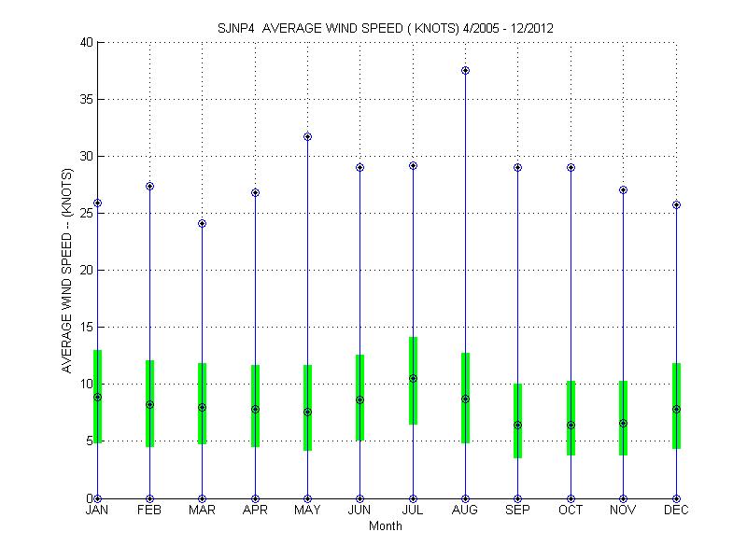The height and width of the screenshot is (560, 747).
Task: Click the JUL mean wind speed marker
Action: pos(413,379)
